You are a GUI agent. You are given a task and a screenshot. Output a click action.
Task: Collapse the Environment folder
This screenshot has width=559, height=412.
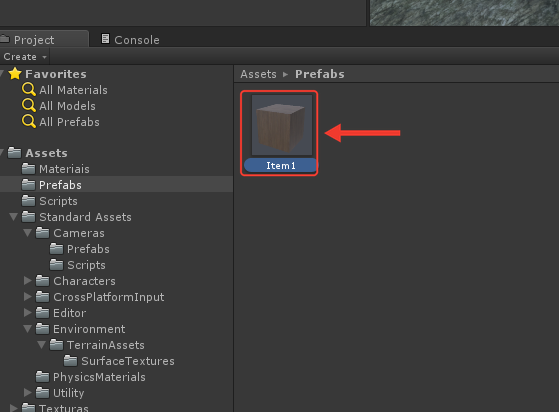coord(27,329)
